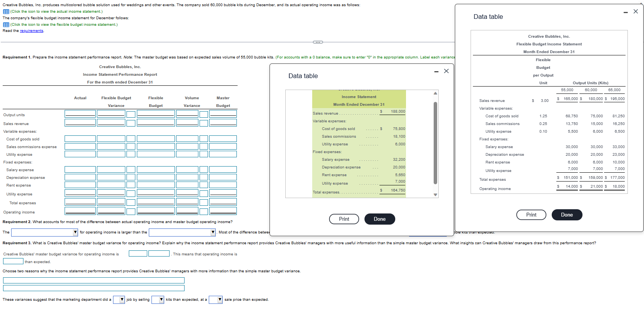The width and height of the screenshot is (644, 310).
Task: Print the actual Income Statement data table
Action: point(344,219)
